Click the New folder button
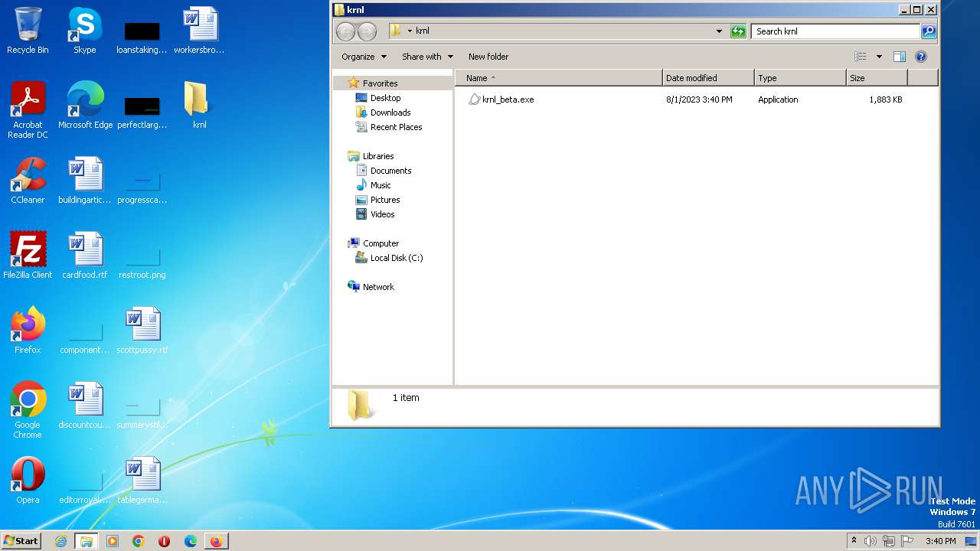Viewport: 980px width, 551px height. pyautogui.click(x=488, y=57)
